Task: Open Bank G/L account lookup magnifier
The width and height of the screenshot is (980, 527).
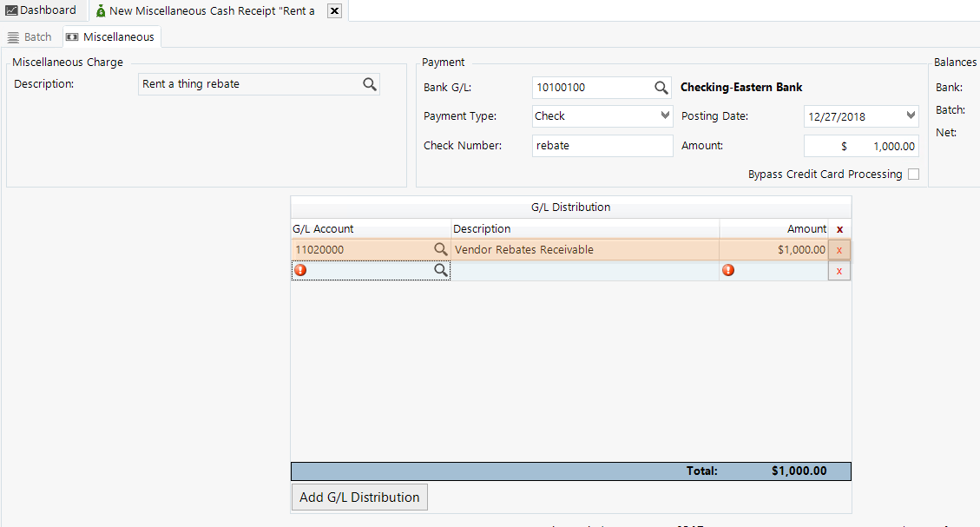Action: (x=661, y=88)
